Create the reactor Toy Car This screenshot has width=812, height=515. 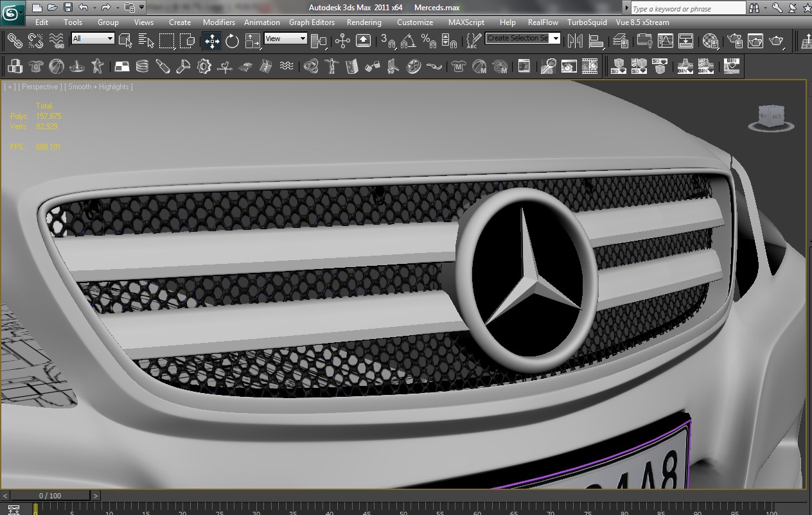pyautogui.click(x=245, y=66)
